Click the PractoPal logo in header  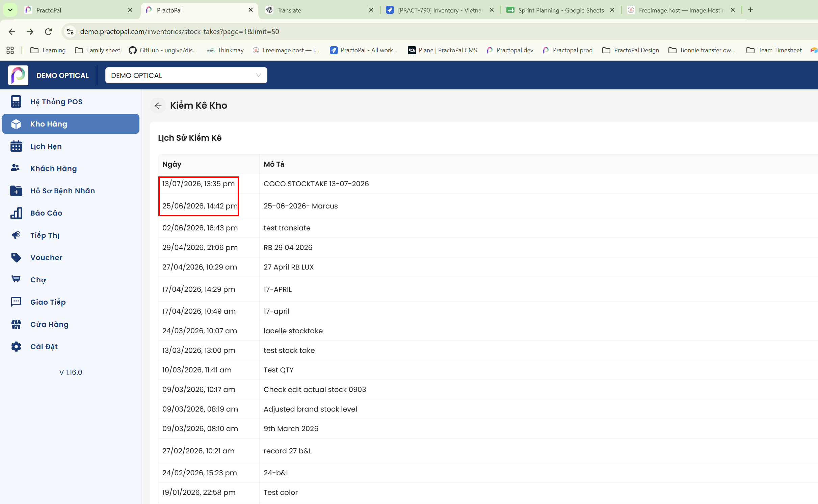click(x=18, y=75)
